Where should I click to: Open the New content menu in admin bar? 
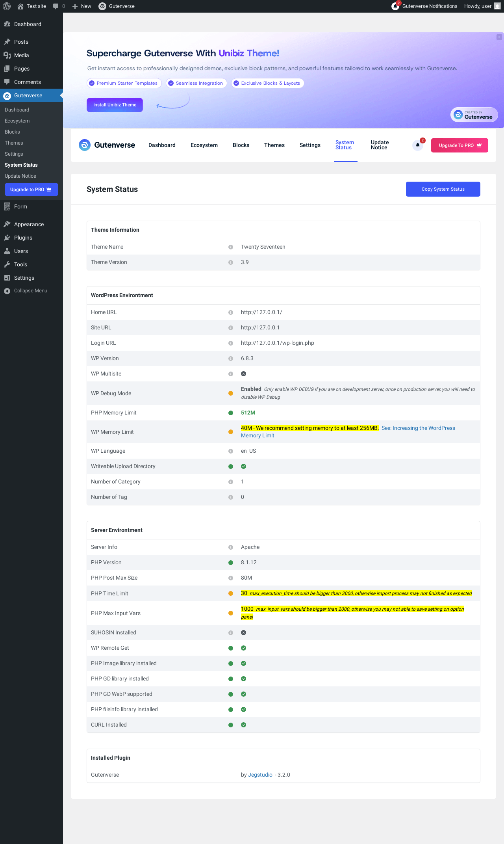tap(82, 6)
